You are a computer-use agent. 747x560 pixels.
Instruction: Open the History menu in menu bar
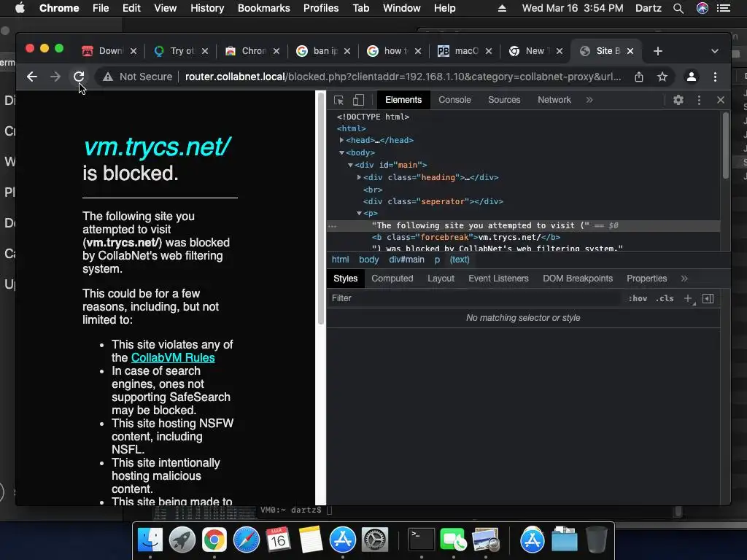pos(206,8)
